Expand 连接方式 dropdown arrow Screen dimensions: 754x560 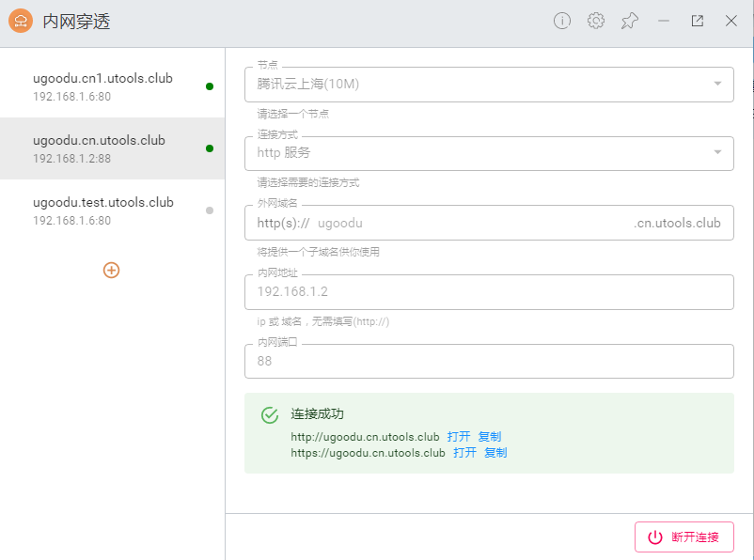(x=717, y=152)
